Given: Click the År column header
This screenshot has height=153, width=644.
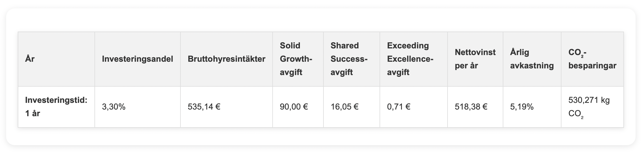Looking at the screenshot, I should coord(30,59).
